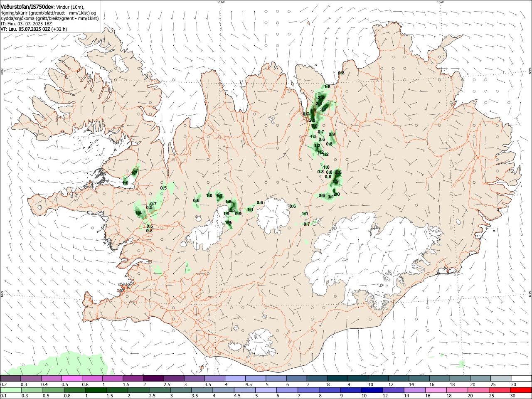The image size is (532, 399).
Task: Click the 1.4 precipitation value in west Iceland
Action: point(138,213)
